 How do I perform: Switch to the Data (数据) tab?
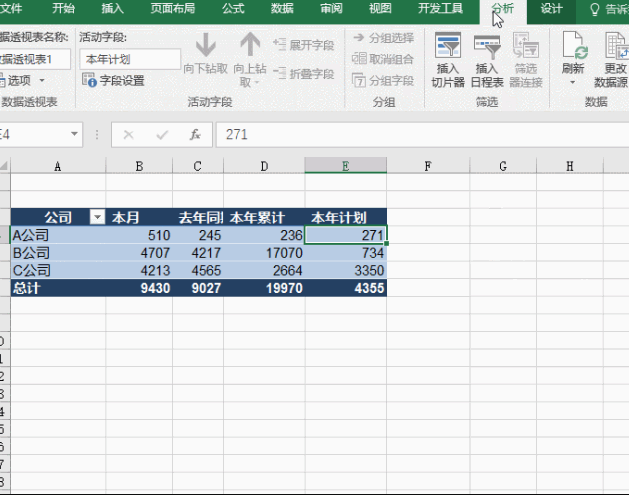(282, 8)
